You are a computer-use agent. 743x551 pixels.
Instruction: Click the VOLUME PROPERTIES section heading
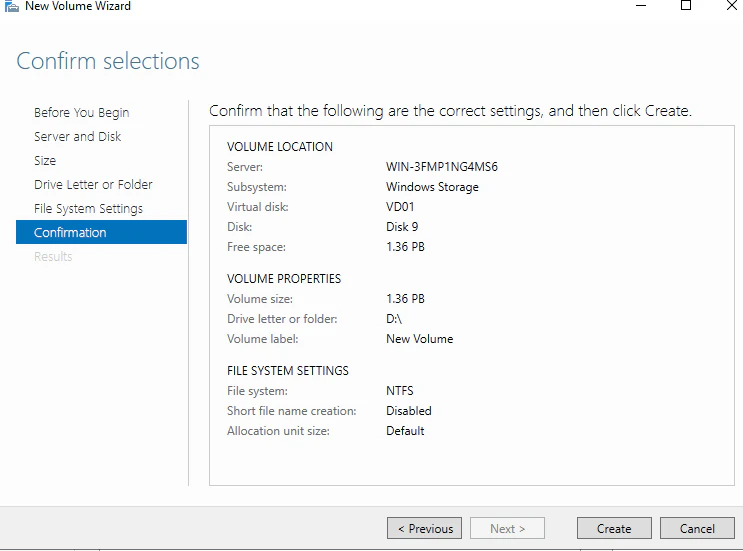[284, 279]
